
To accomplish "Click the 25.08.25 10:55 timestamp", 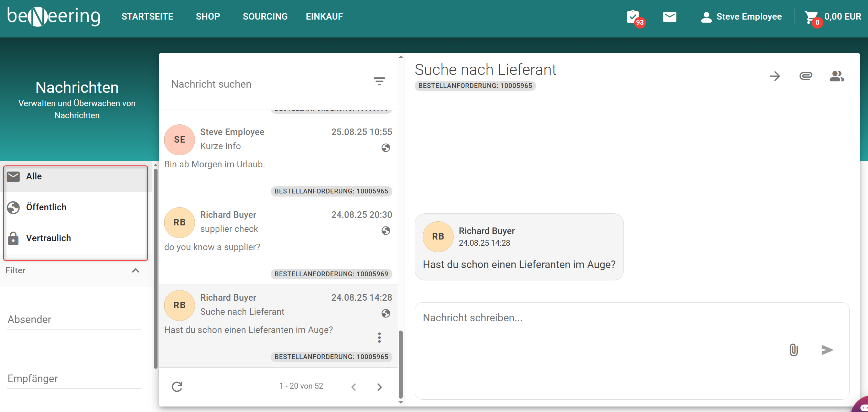I will (x=361, y=132).
